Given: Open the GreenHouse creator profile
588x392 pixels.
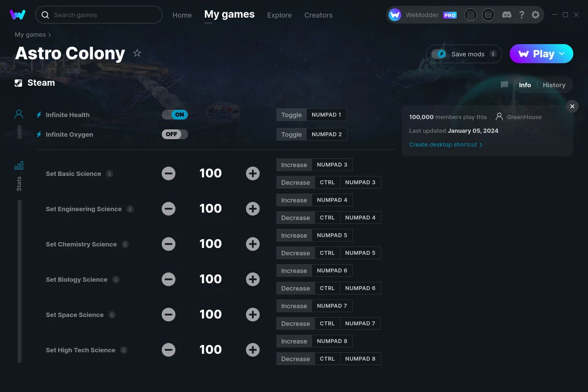Looking at the screenshot, I should (x=519, y=117).
